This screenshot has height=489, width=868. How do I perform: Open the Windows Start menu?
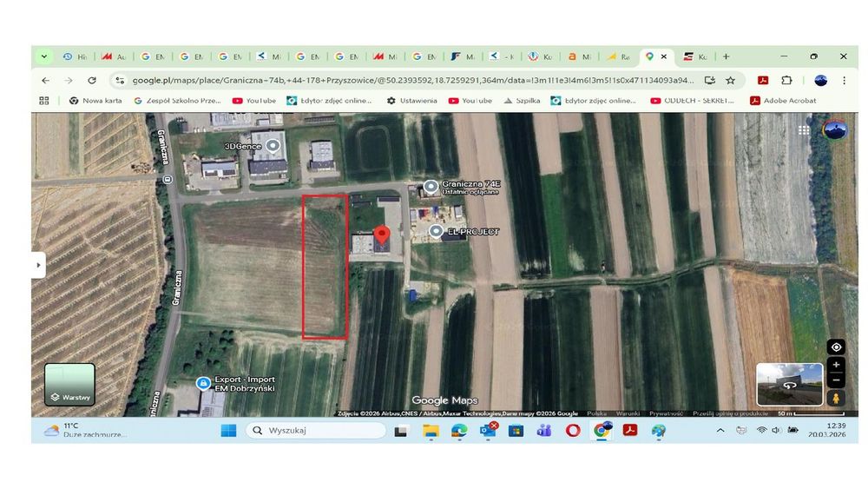(228, 430)
